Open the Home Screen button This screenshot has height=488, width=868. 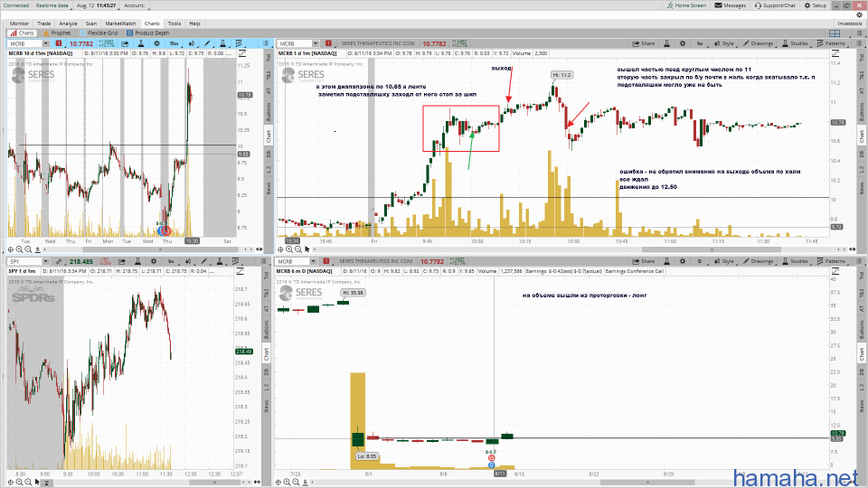tap(686, 5)
